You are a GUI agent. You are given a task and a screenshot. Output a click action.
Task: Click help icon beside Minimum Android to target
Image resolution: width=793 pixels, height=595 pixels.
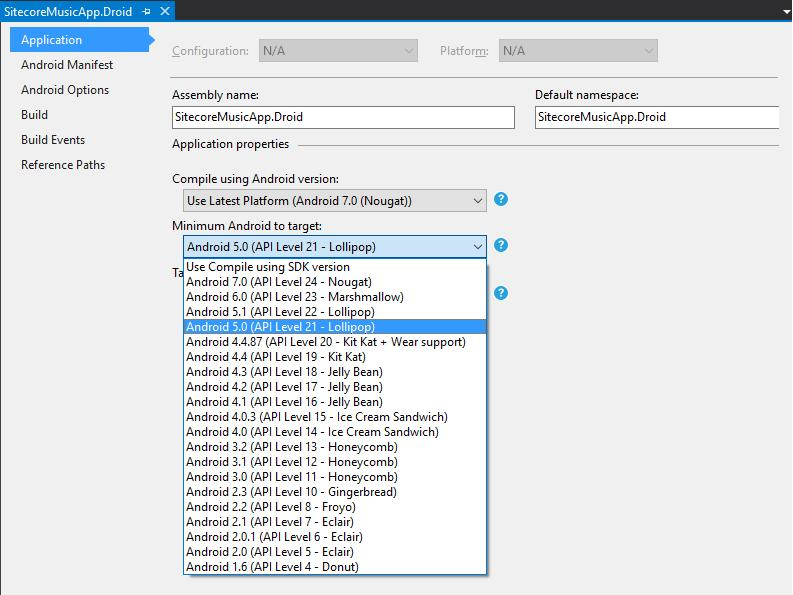click(x=501, y=245)
